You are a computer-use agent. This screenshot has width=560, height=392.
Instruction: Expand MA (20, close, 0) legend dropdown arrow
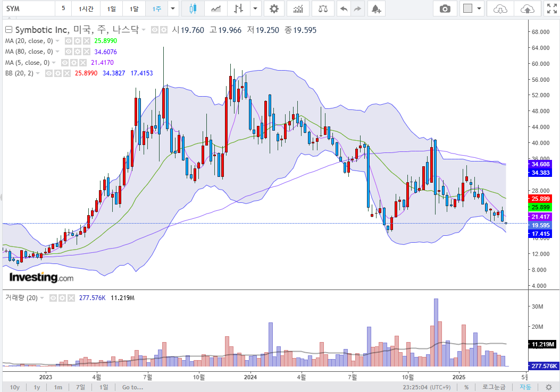(x=57, y=41)
